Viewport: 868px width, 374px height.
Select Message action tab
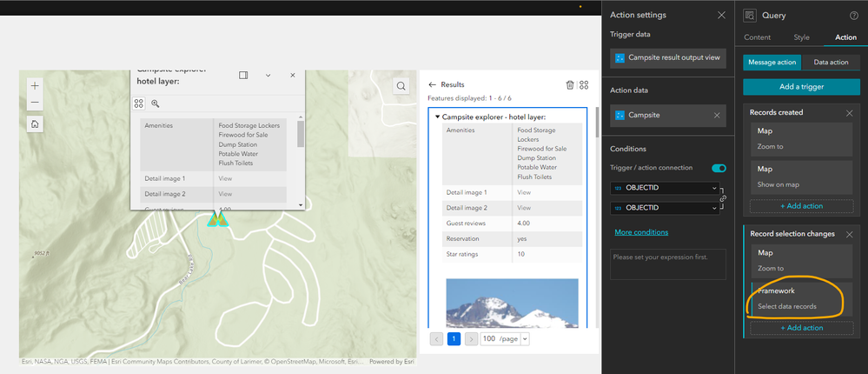(772, 62)
